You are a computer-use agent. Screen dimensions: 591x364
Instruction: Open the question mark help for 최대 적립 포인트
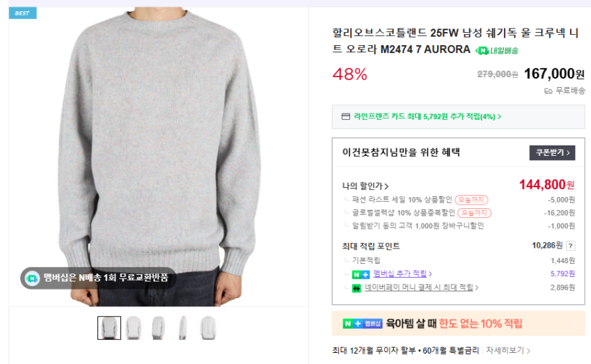click(571, 246)
